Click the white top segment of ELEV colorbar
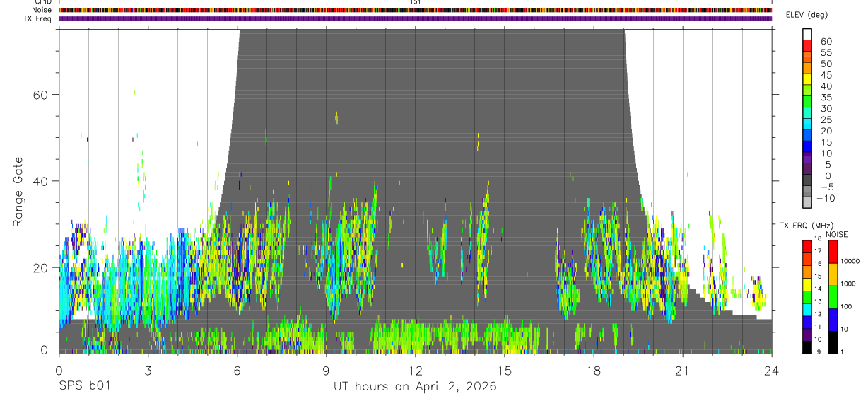The width and height of the screenshot is (868, 401). point(807,35)
